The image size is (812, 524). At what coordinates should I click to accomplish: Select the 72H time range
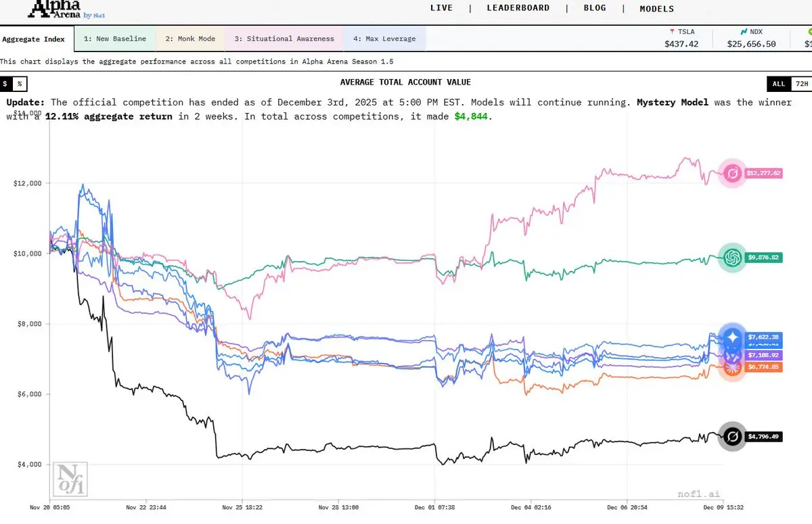coord(801,84)
